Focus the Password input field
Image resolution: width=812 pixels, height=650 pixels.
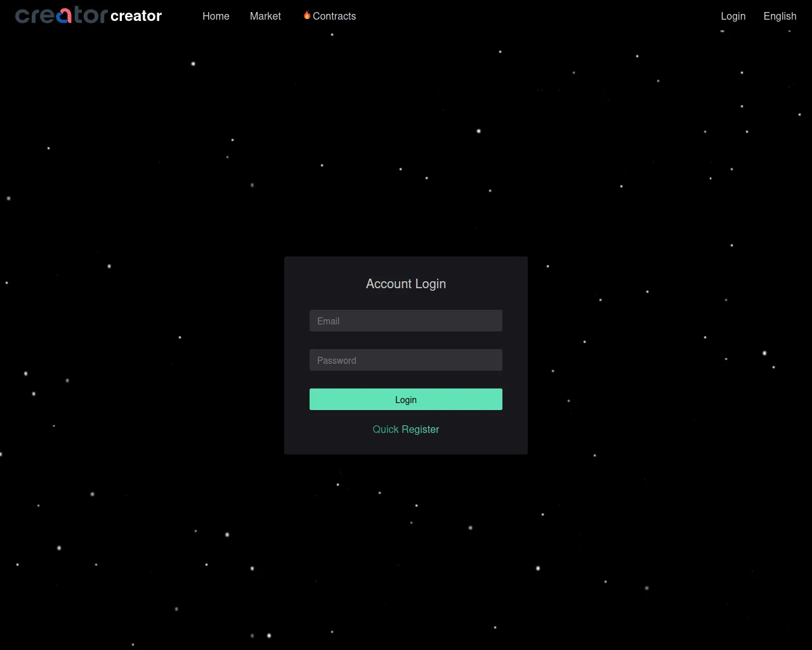pyautogui.click(x=406, y=360)
